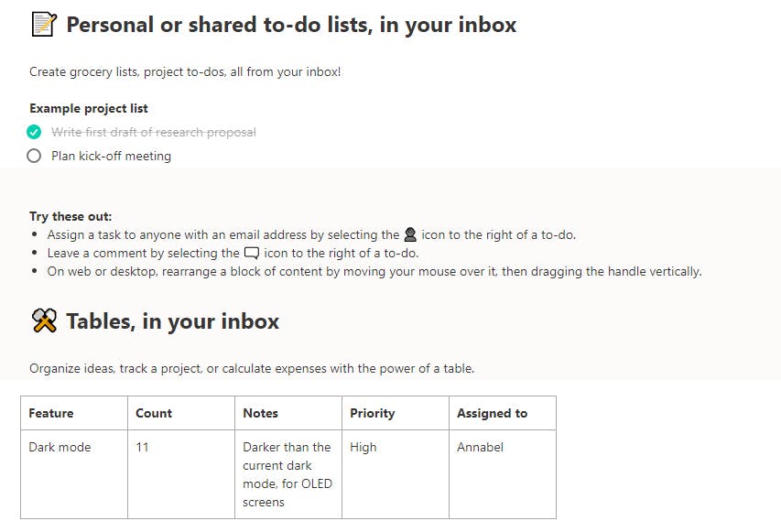This screenshot has height=532, width=781.
Task: Select the Count column header cell
Action: click(180, 413)
